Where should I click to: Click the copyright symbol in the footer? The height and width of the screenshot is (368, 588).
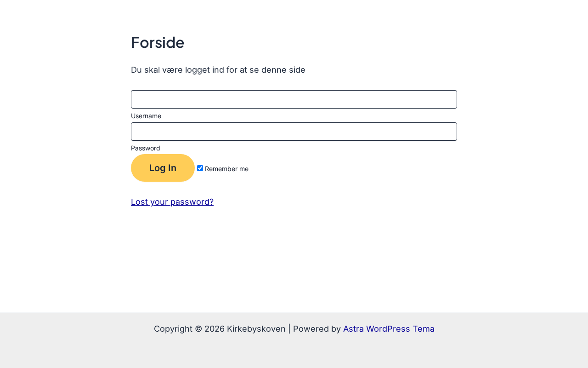(x=198, y=329)
